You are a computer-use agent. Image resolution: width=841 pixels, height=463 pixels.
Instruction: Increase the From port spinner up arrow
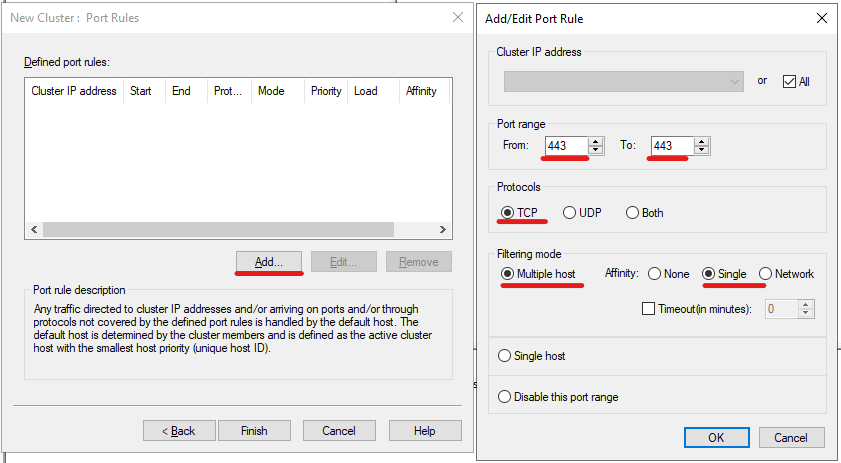(596, 141)
